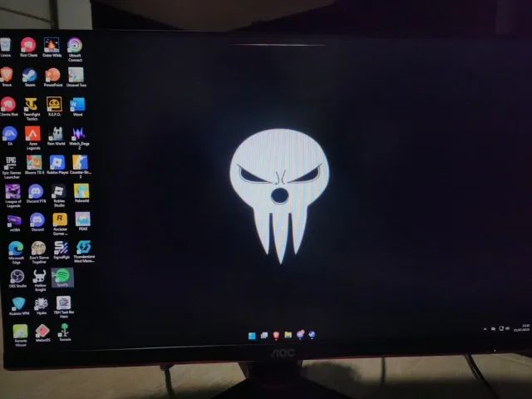Viewport: 532px width, 399px height.
Task: Open the Word desktop shortcut
Action: click(77, 106)
